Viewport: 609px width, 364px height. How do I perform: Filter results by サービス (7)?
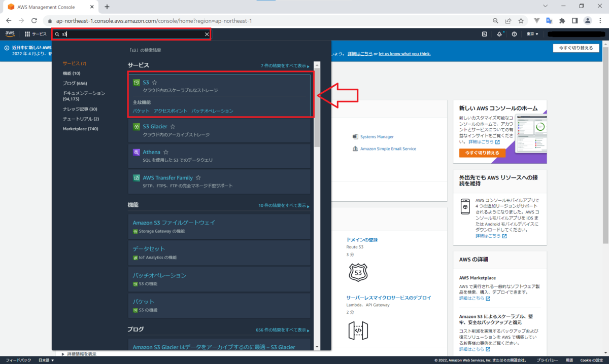pyautogui.click(x=75, y=63)
